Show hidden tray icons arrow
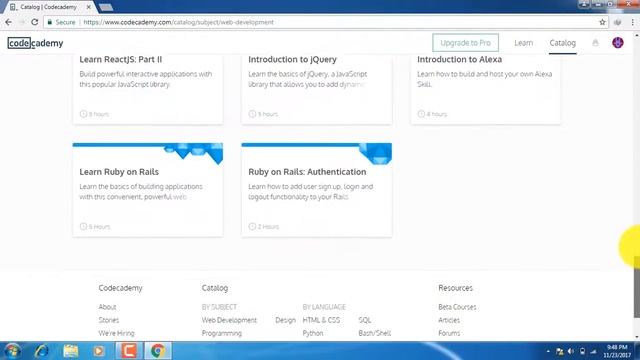 click(x=548, y=351)
